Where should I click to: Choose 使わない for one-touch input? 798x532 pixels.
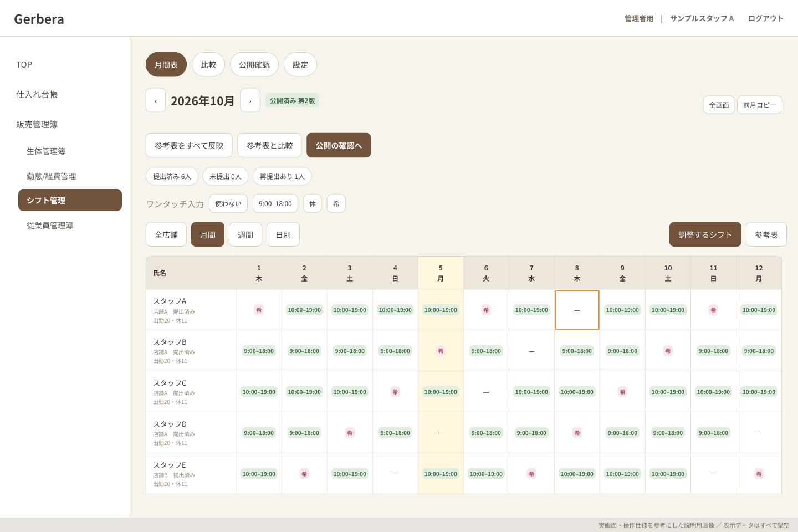coord(228,203)
